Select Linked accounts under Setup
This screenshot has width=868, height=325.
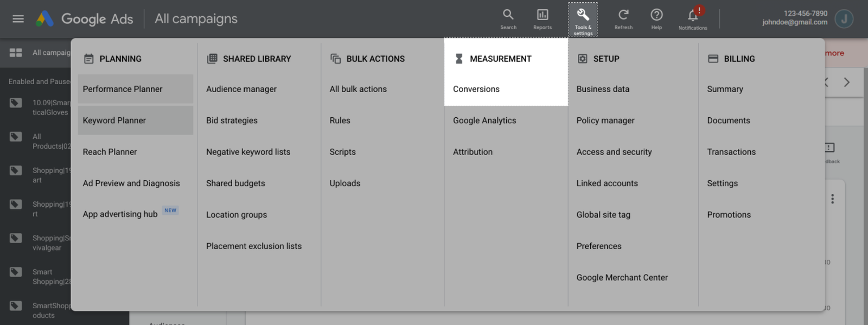607,183
